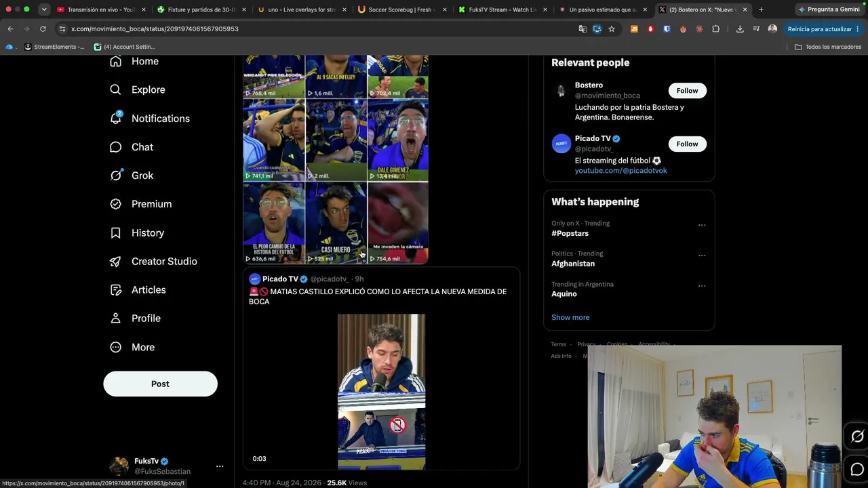The height and width of the screenshot is (488, 868).
Task: Open the Aquino trending topic
Action: (x=564, y=294)
